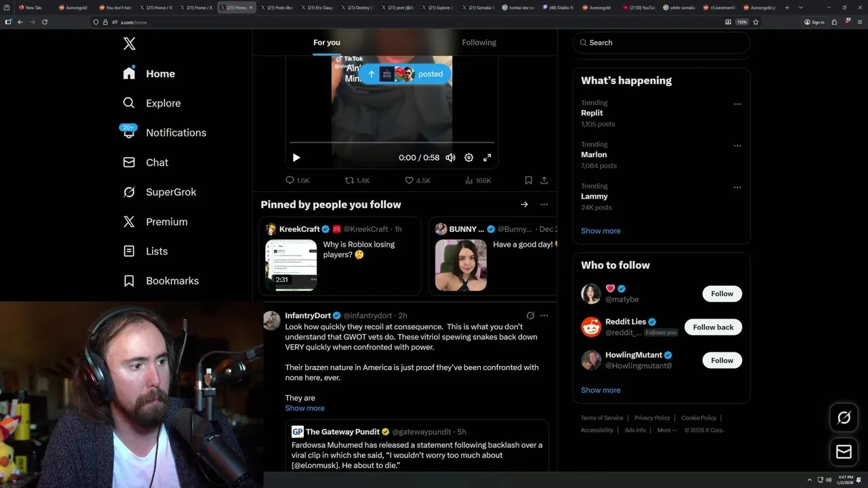The height and width of the screenshot is (488, 868).
Task: Click the search field
Action: coord(661,42)
